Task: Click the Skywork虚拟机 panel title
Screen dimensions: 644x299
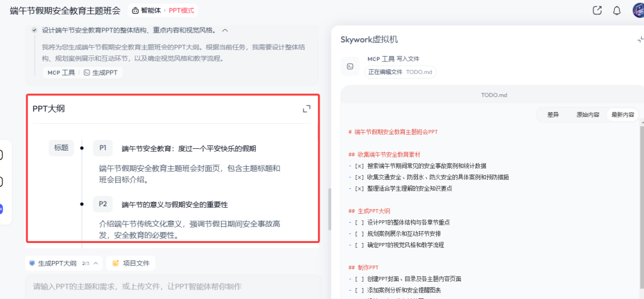Action: (x=369, y=39)
